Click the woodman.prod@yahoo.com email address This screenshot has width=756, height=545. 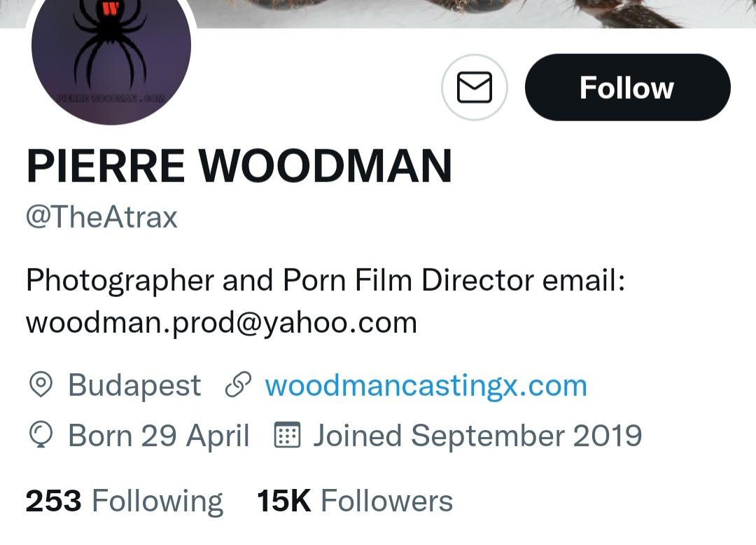click(x=221, y=322)
